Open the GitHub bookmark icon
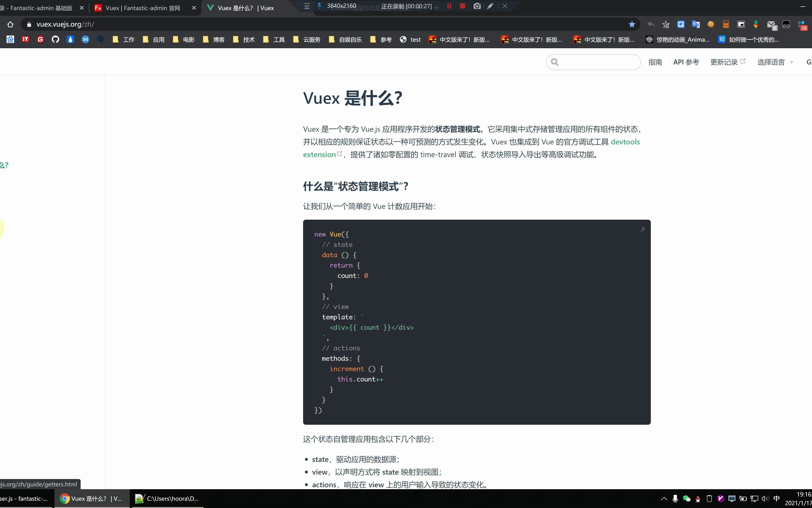The width and height of the screenshot is (812, 508). click(55, 39)
